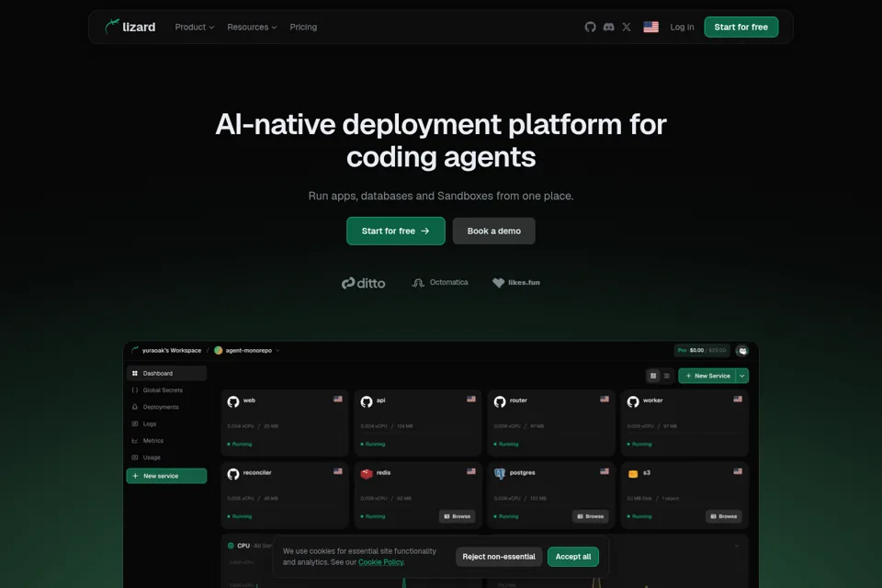Click the CPU chart icon
Viewport: 882px width, 588px height.
(x=231, y=545)
